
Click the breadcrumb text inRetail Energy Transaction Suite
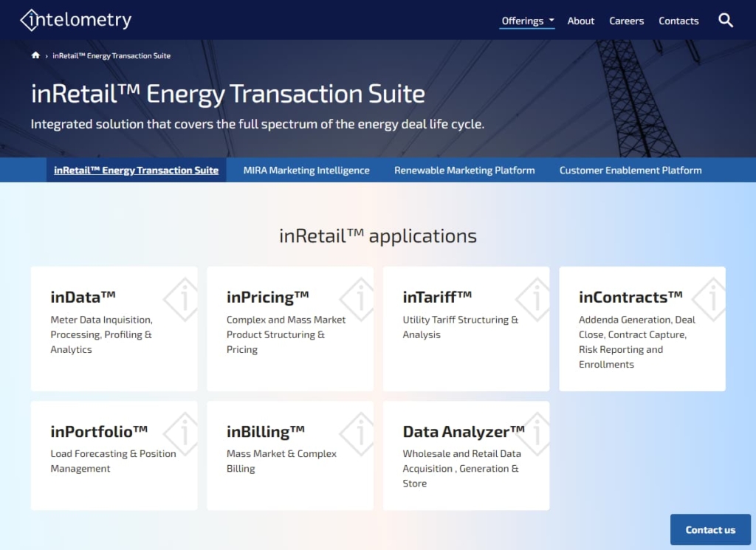pos(111,55)
